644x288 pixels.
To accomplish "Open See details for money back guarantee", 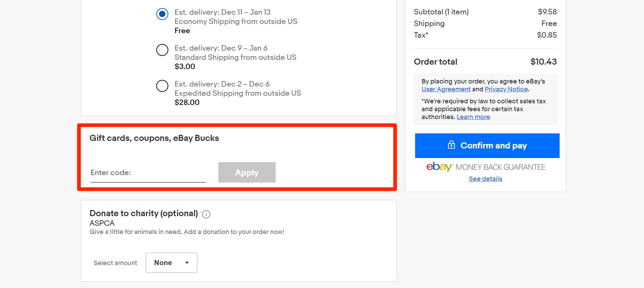I will point(485,179).
